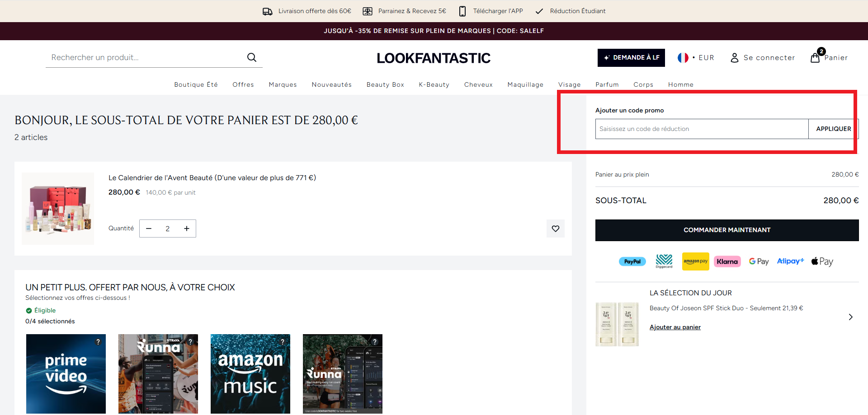Click Réduction Étudiant link
The image size is (868, 415).
click(x=578, y=11)
